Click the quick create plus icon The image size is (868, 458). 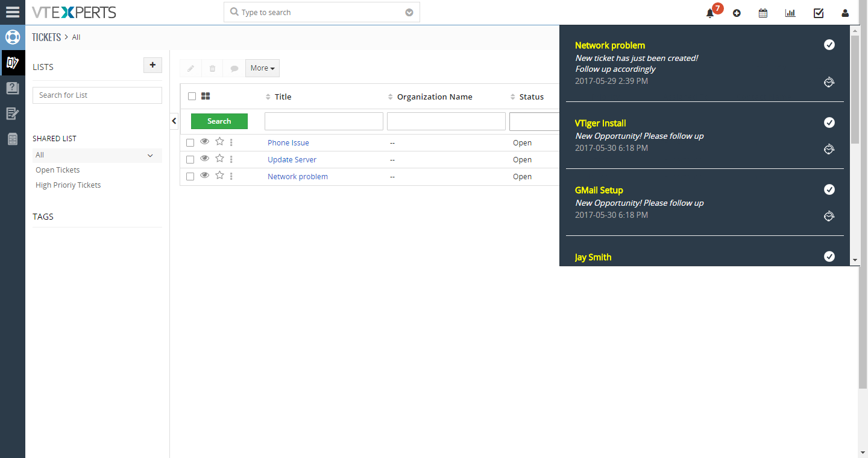pos(737,13)
